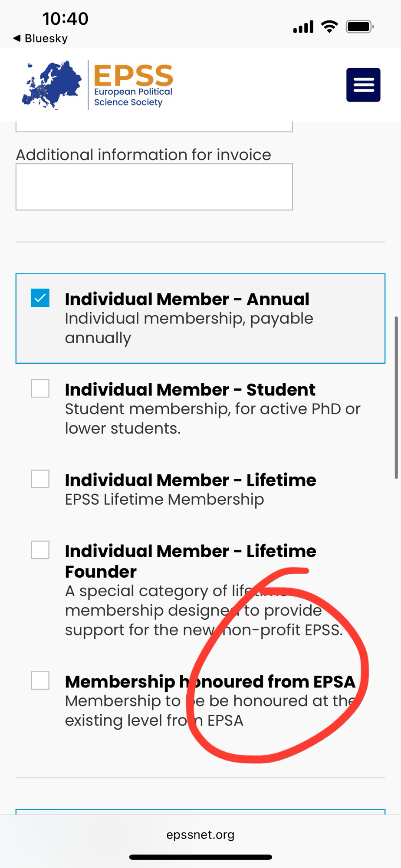Open the hamburger navigation menu
401x868 pixels.
pyautogui.click(x=363, y=85)
